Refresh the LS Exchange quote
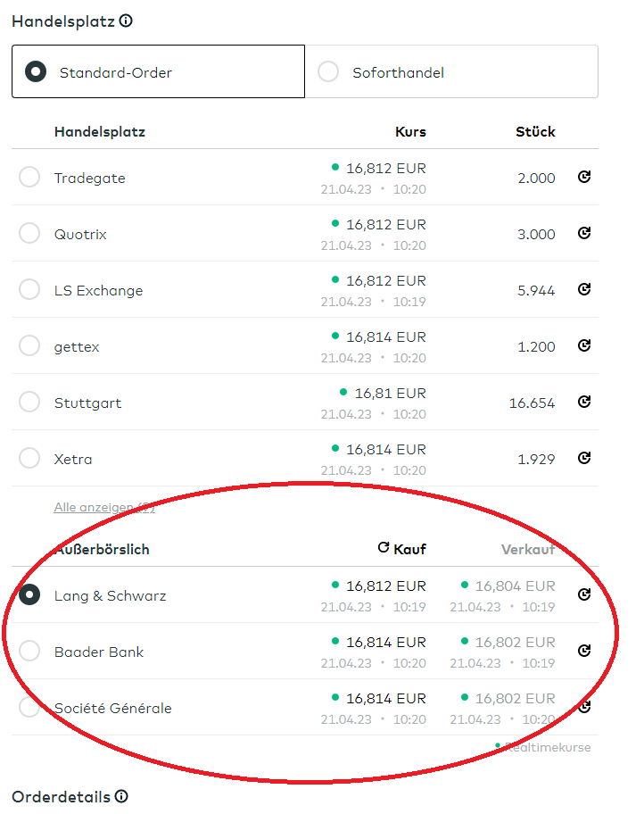Image resolution: width=644 pixels, height=814 pixels. coord(584,290)
